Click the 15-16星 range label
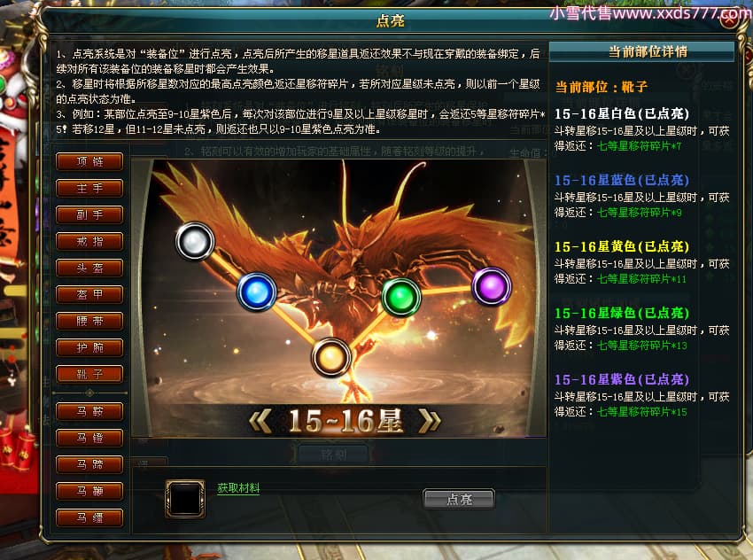The width and height of the screenshot is (753, 560). coord(345,421)
